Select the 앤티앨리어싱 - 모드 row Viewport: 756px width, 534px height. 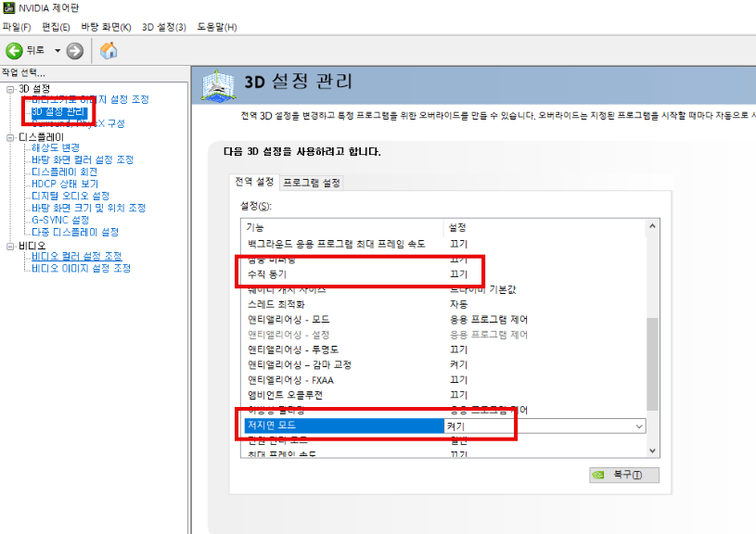(x=443, y=320)
